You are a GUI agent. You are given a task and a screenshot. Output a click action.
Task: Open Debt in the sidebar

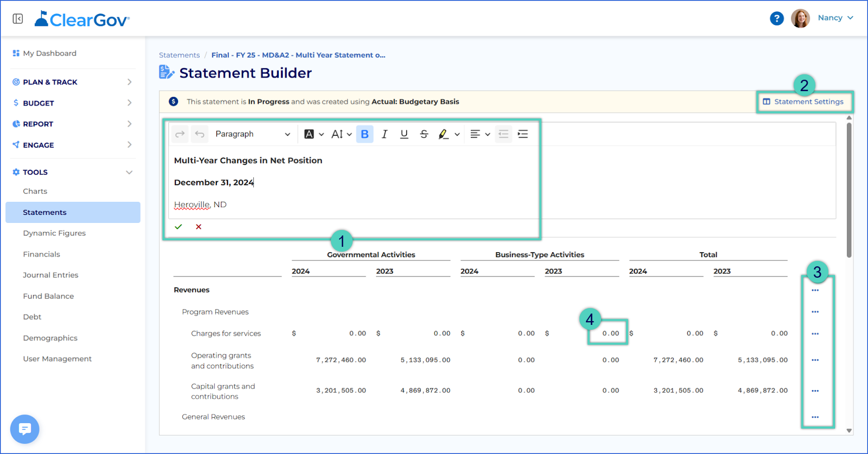(32, 317)
